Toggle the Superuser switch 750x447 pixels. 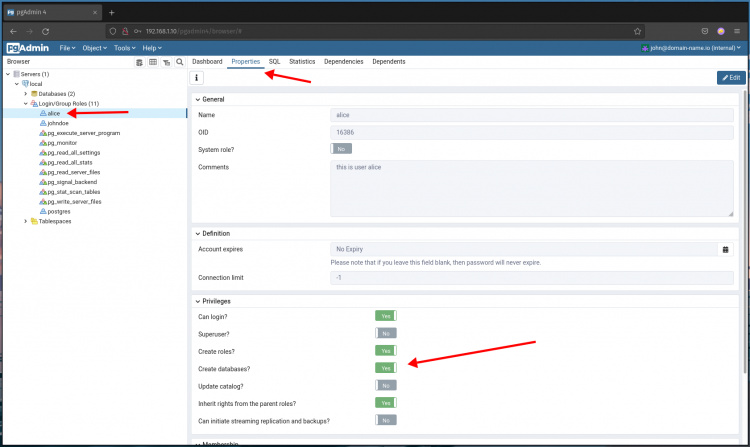[x=385, y=333]
